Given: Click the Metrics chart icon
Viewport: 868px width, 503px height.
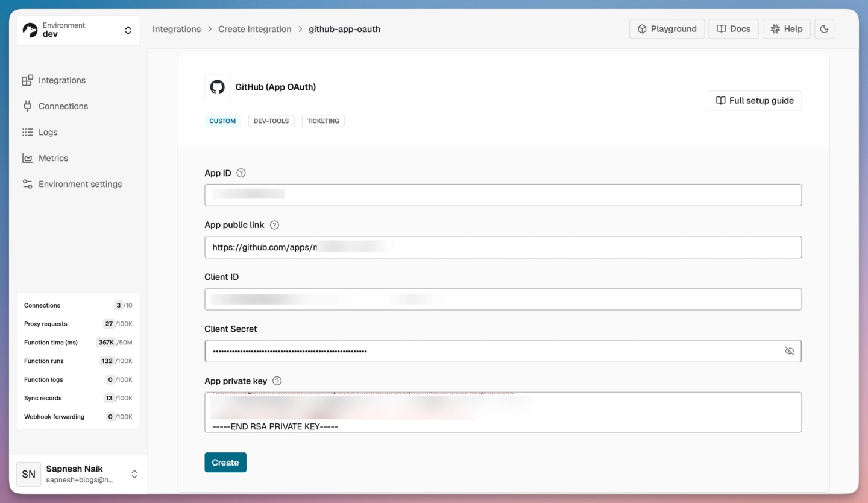Looking at the screenshot, I should pos(27,158).
